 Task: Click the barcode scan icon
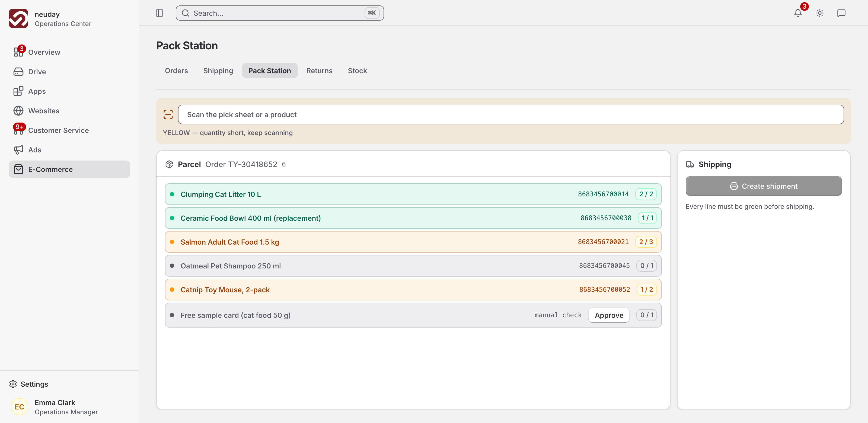pos(168,114)
